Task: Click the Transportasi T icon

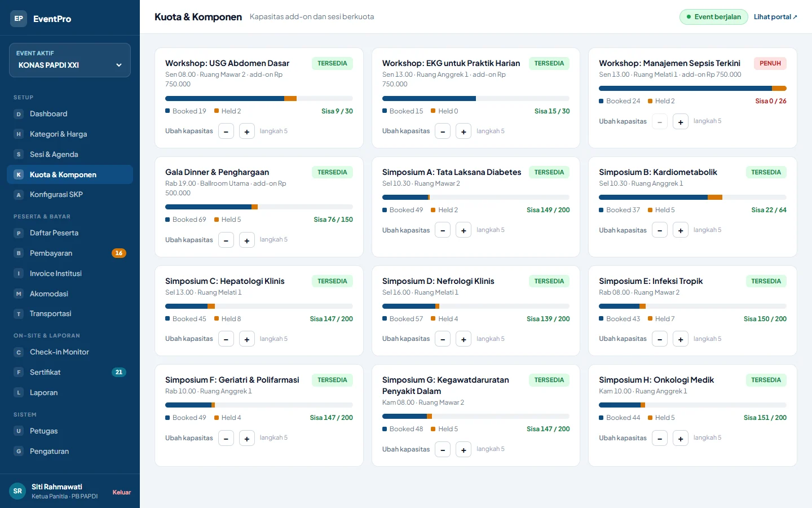Action: tap(19, 314)
